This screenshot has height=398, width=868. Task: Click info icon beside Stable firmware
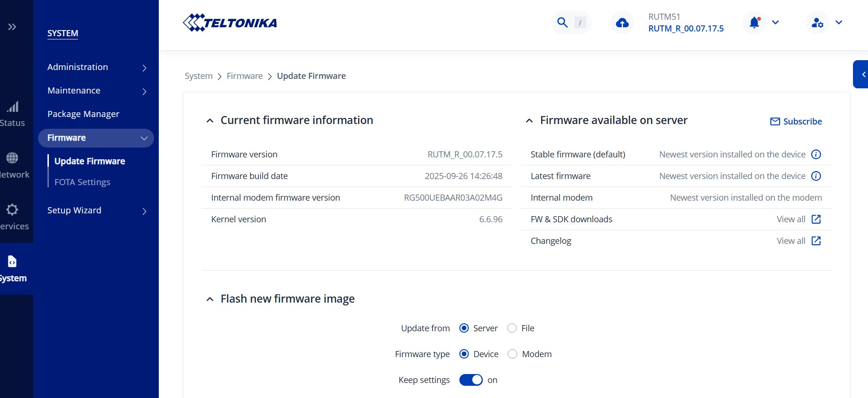pyautogui.click(x=816, y=155)
